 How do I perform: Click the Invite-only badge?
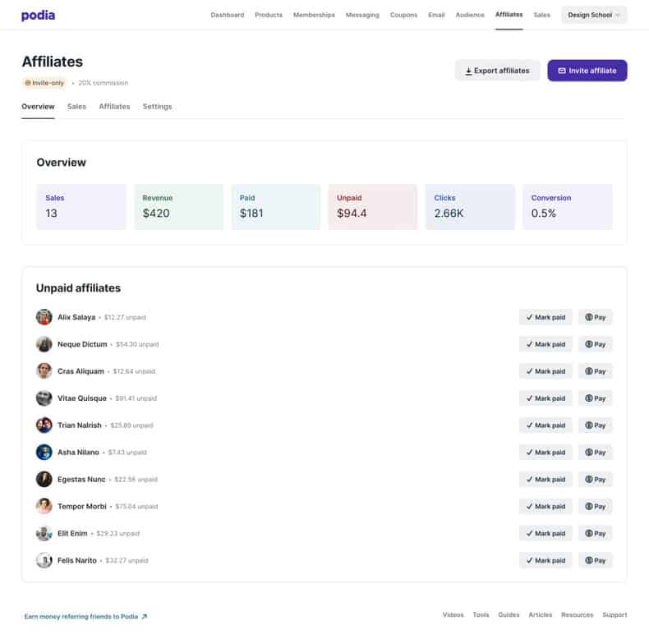tap(44, 83)
